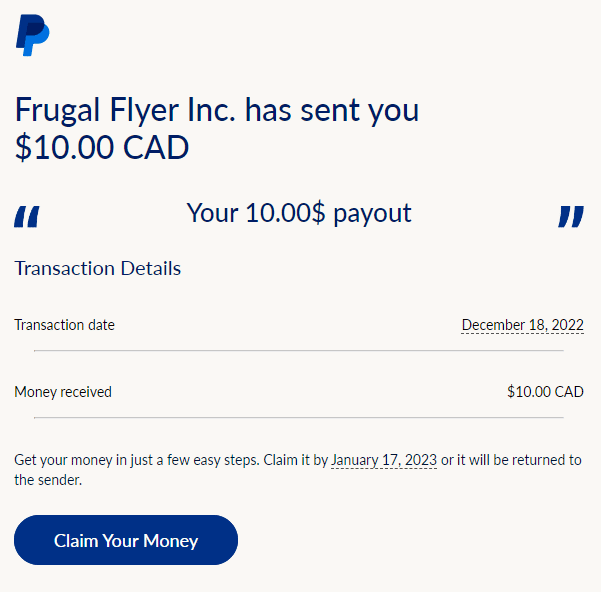601x592 pixels.
Task: Click the Transaction date label
Action: pyautogui.click(x=64, y=325)
